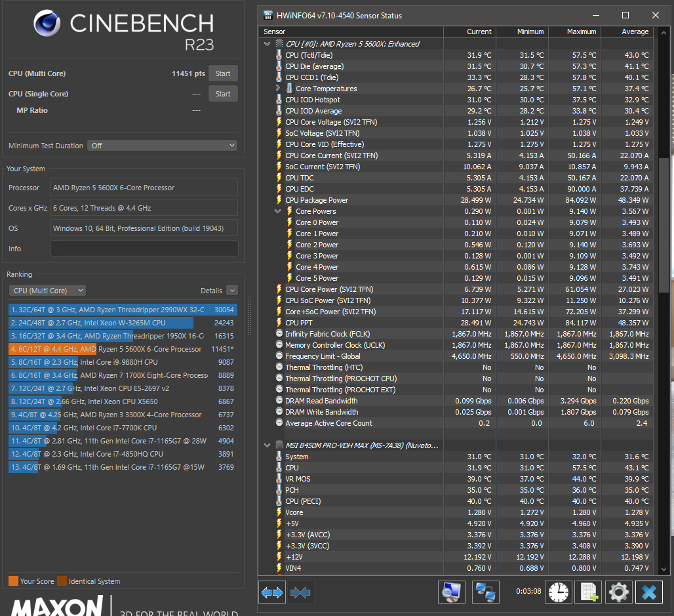This screenshot has height=616, width=674.
Task: Click icon beside Thermal Throttling (HTC)
Action: coord(279,367)
